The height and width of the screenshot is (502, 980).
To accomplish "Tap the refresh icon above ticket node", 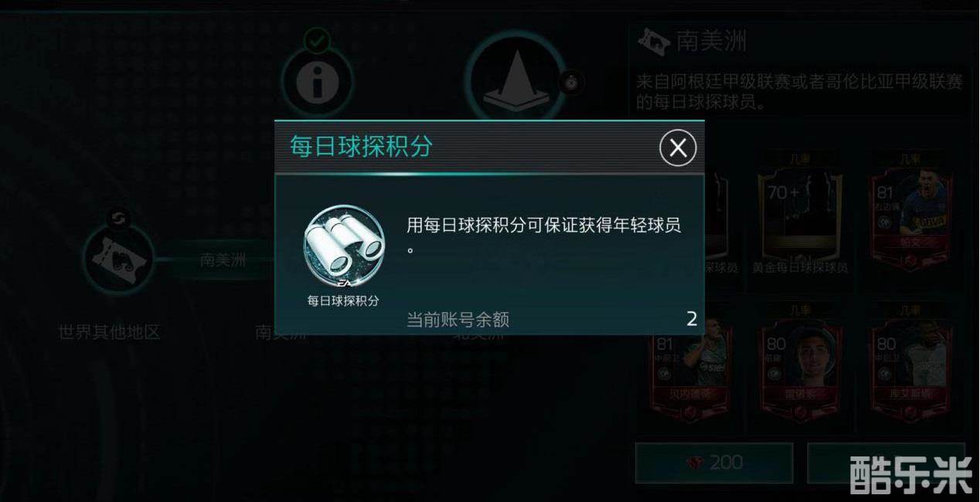I will tap(118, 219).
